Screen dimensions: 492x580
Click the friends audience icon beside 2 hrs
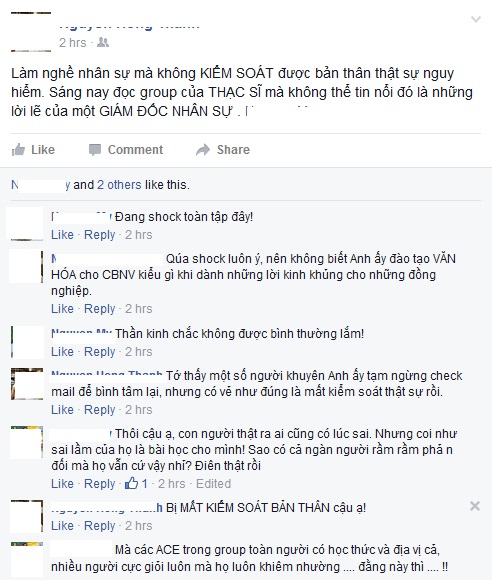(x=103, y=43)
